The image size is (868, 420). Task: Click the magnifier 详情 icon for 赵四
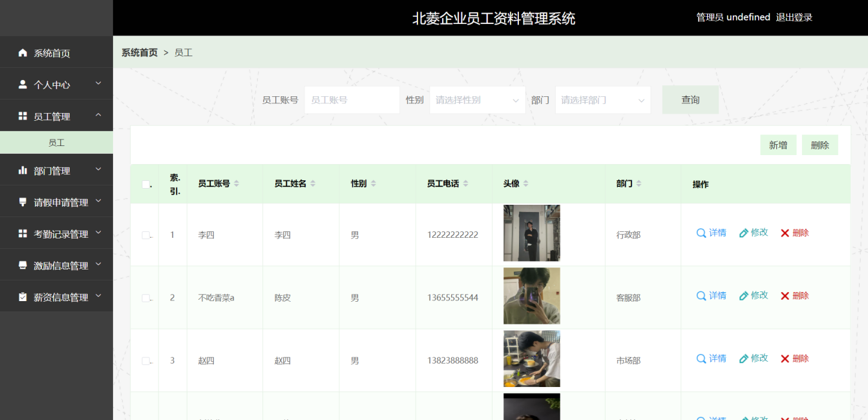pos(701,358)
